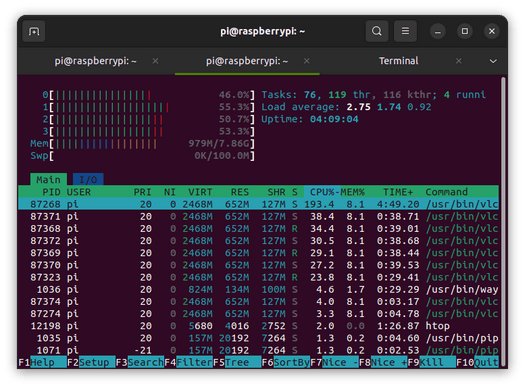Click F9 Kill in the function bar

432,362
